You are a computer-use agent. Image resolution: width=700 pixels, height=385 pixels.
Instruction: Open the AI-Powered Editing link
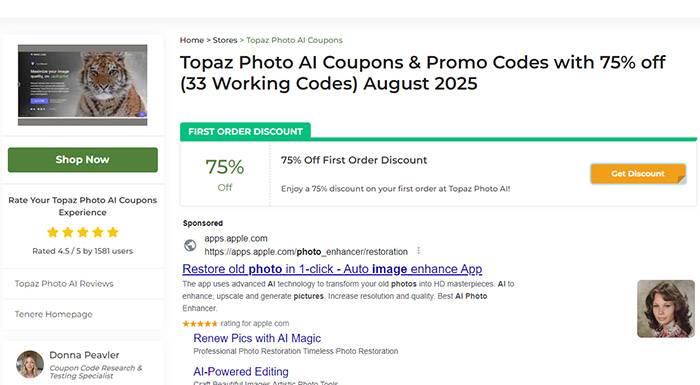[x=241, y=372]
